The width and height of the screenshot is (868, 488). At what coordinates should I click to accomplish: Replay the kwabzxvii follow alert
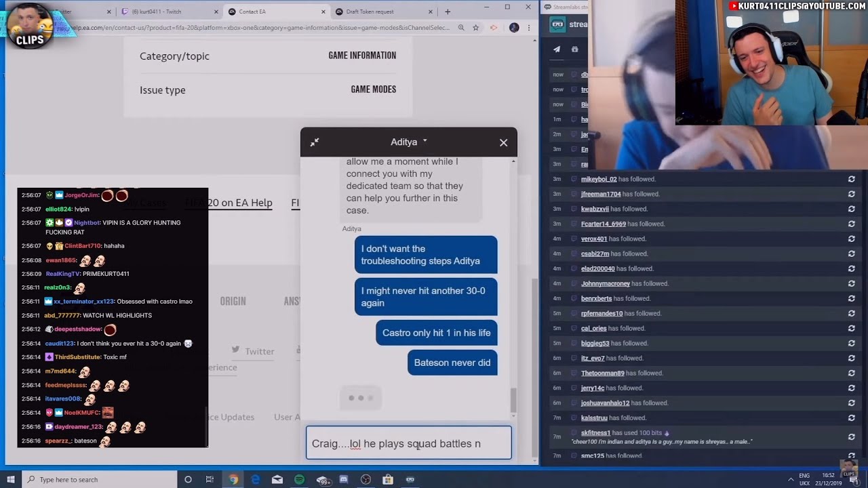point(851,209)
